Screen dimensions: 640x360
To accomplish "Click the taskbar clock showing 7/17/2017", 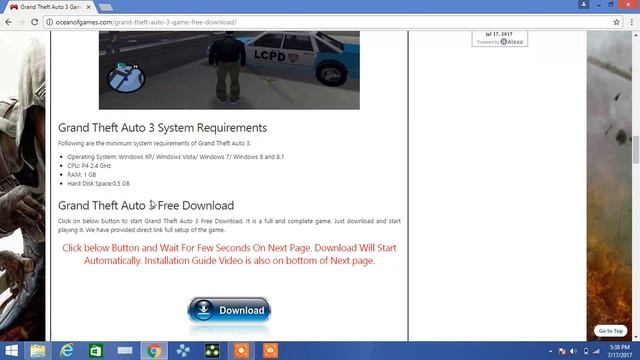I will [x=619, y=351].
